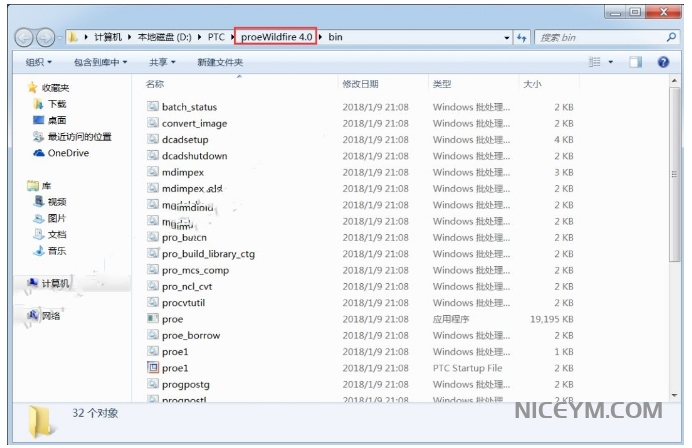Click the procvtutil file icon
Screen dimensions: 692x448
coord(153,302)
